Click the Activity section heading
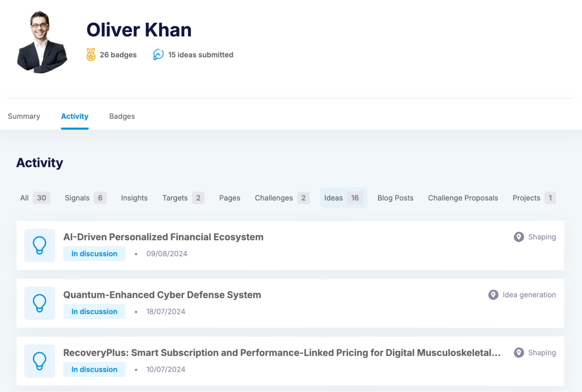 [40, 163]
